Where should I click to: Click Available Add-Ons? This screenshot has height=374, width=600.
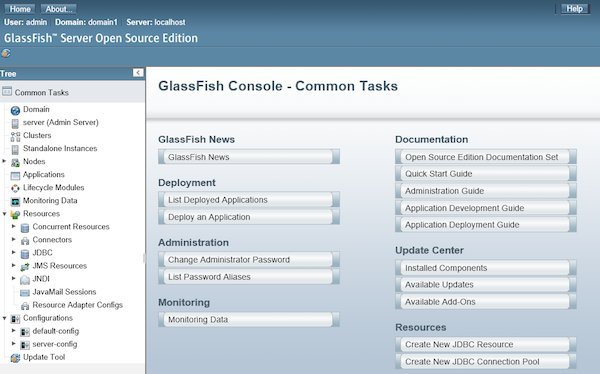(x=486, y=302)
